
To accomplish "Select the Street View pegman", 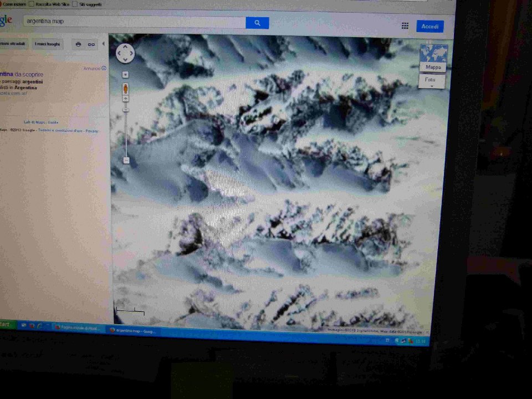I will tap(126, 89).
